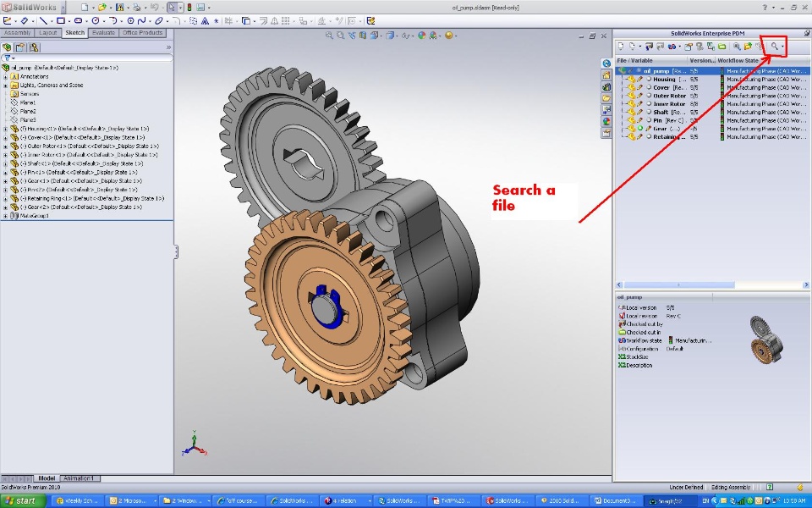Viewport: 812px width, 508px height.
Task: Select the Arc sketch tool
Action: [x=112, y=20]
